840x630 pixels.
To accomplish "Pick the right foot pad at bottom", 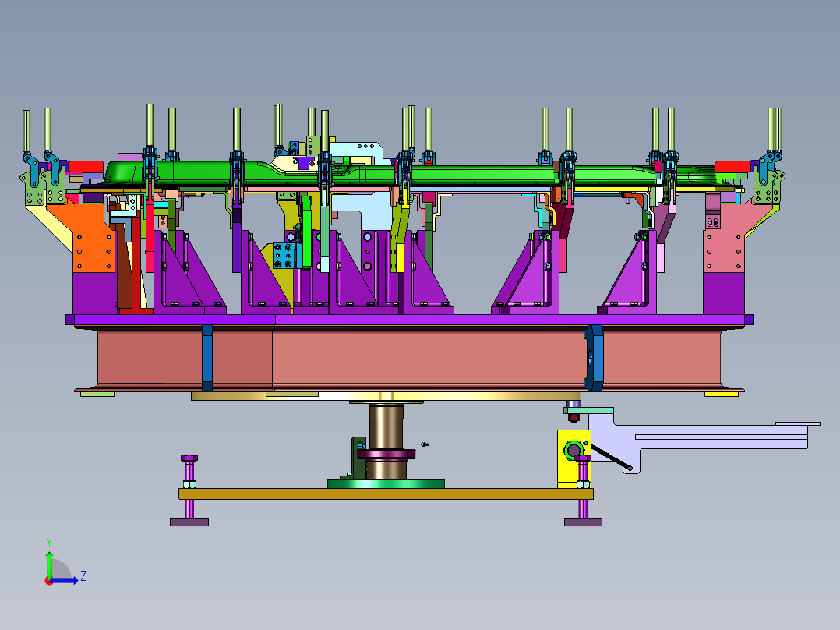I will (x=583, y=522).
